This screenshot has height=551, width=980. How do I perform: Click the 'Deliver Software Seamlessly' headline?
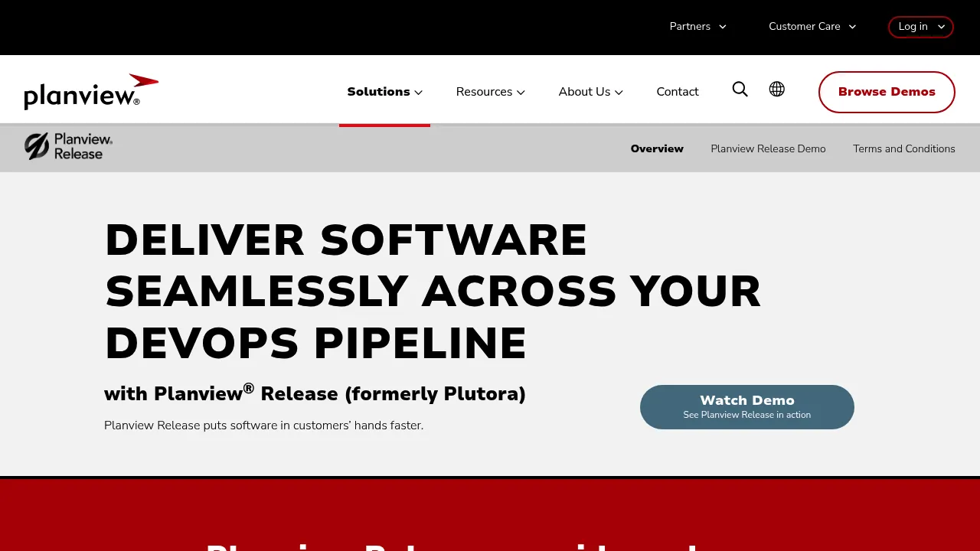click(433, 292)
